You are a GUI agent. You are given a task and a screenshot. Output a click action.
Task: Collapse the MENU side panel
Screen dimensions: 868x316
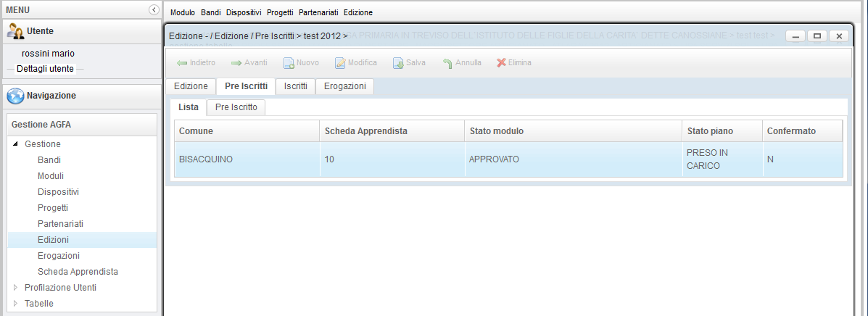click(x=153, y=9)
